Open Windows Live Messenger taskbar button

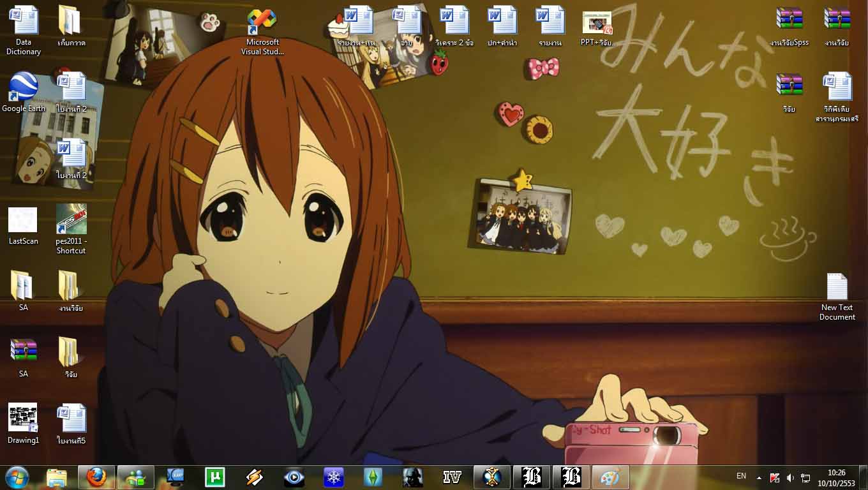136,477
